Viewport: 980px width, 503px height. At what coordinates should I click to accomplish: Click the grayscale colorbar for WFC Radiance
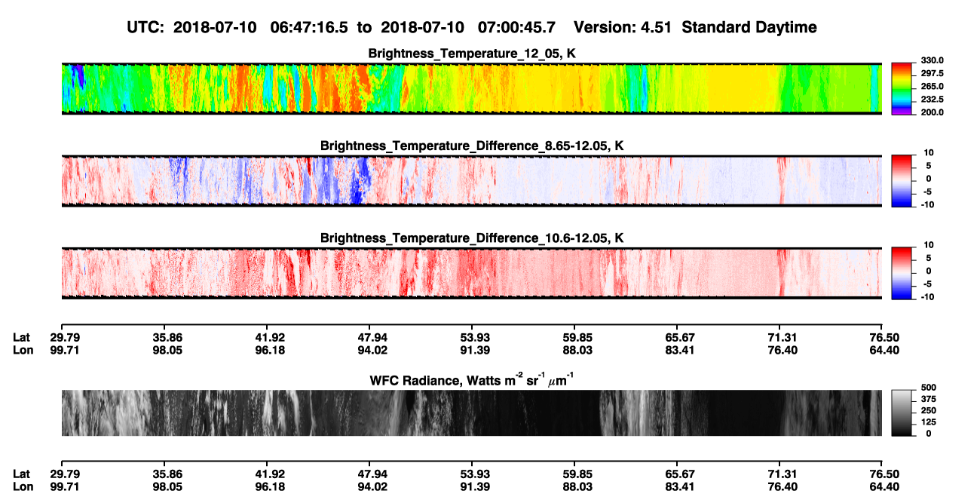pos(902,413)
